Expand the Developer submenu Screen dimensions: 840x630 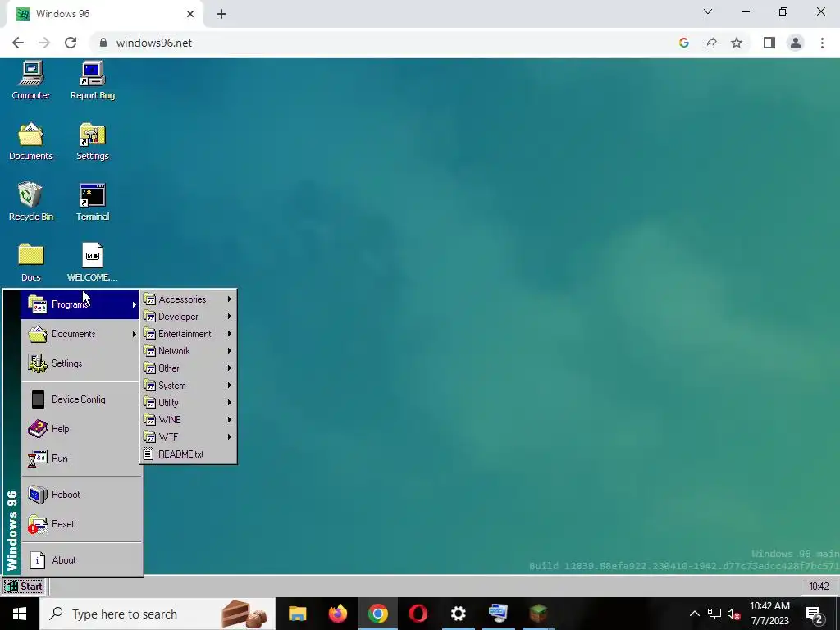pos(188,316)
